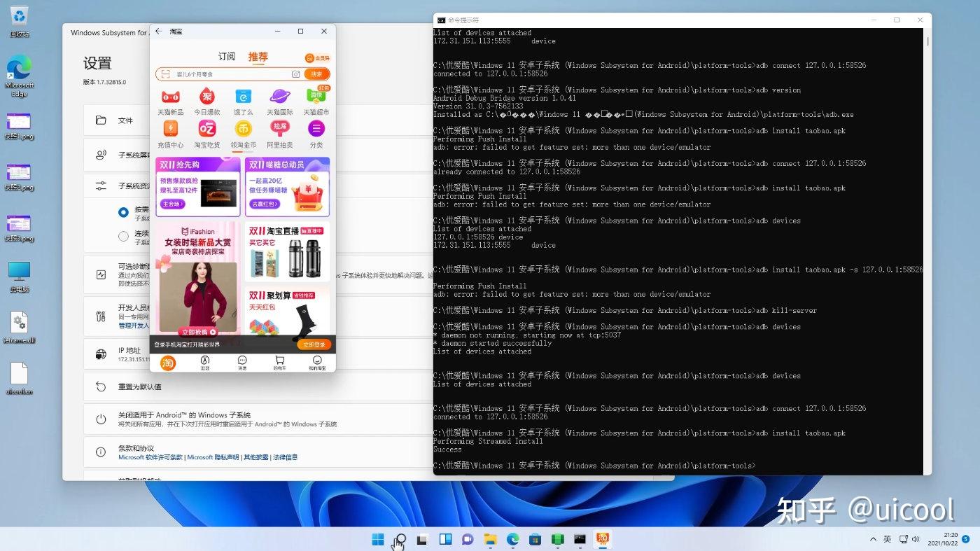Screen dimensions: 980x551
Task: Go back using the Taobao window back arrow
Action: (159, 32)
